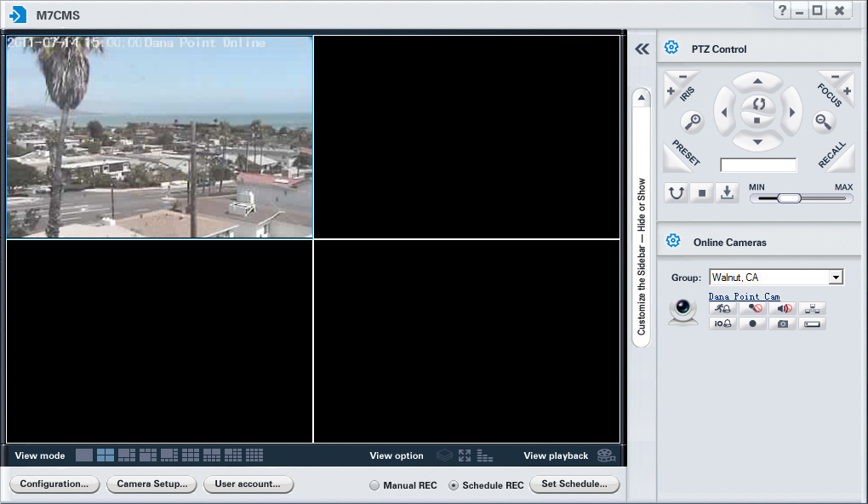The image size is (868, 504).
Task: Toggle the microphone mute button
Action: click(x=753, y=308)
